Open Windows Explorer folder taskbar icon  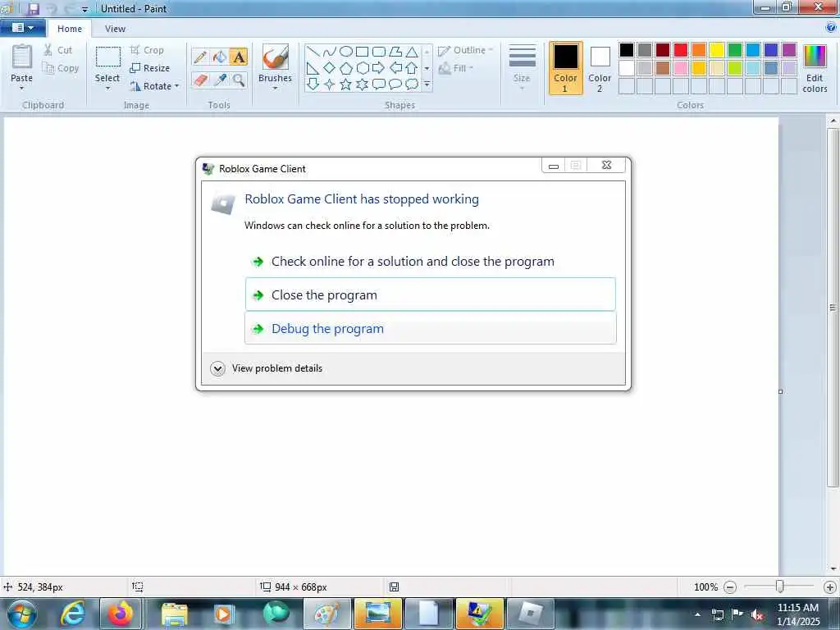175,614
